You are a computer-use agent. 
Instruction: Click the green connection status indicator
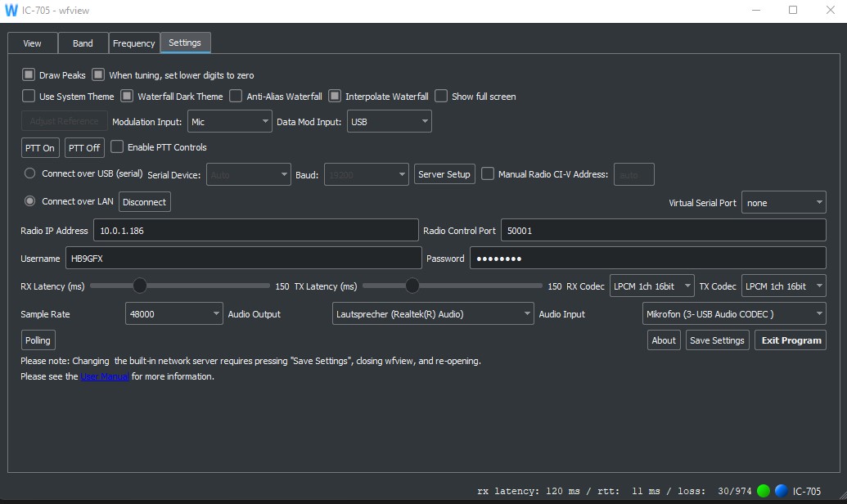(x=764, y=491)
